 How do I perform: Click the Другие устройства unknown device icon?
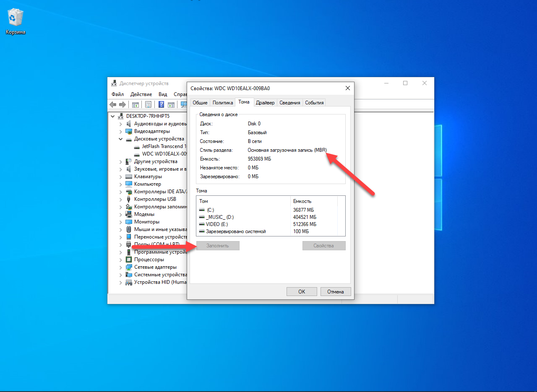[129, 161]
